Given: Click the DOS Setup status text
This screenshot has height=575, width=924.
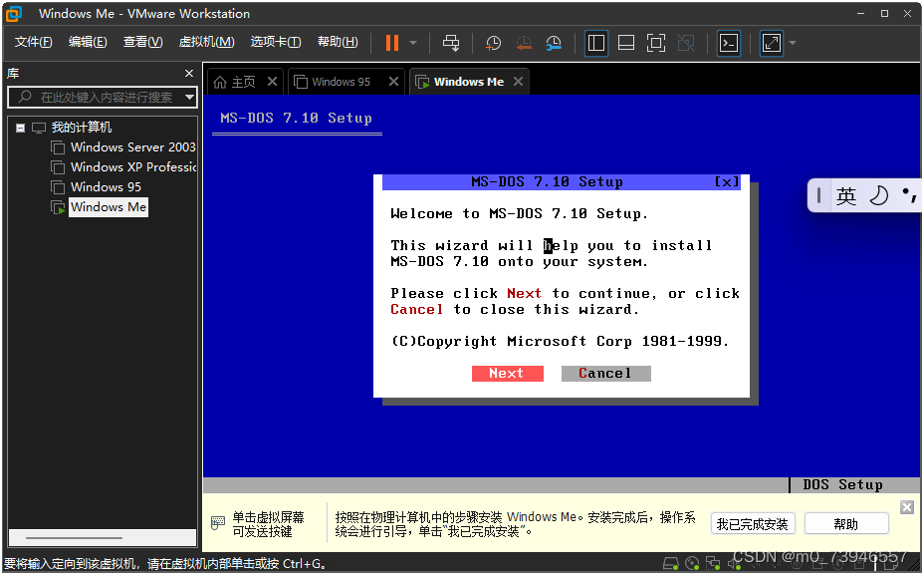Looking at the screenshot, I should coord(842,484).
